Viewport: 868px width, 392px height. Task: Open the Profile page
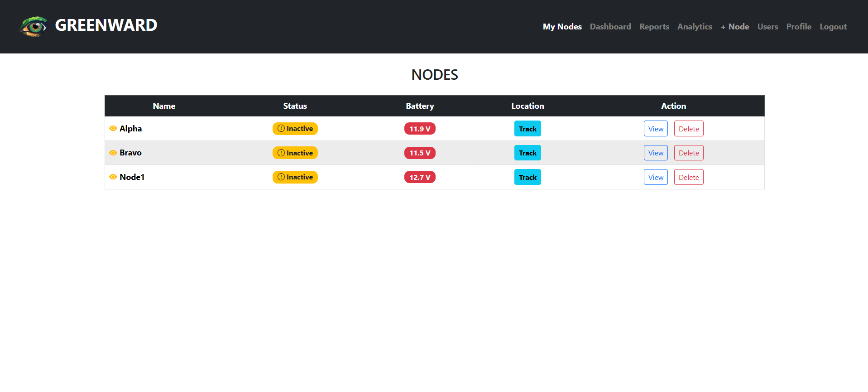pyautogui.click(x=799, y=27)
